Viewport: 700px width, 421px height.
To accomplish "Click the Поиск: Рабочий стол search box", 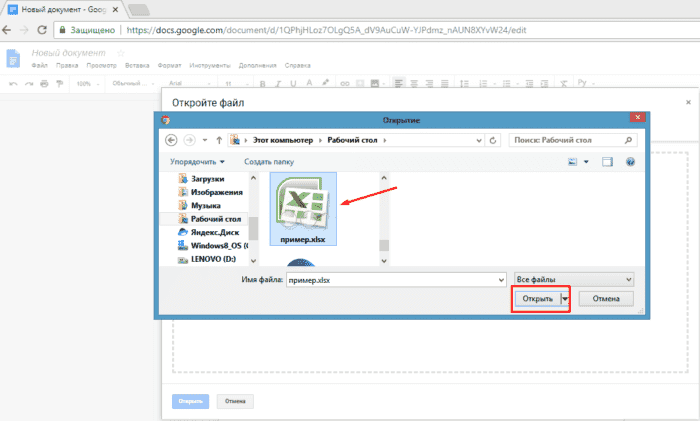I will coord(571,140).
